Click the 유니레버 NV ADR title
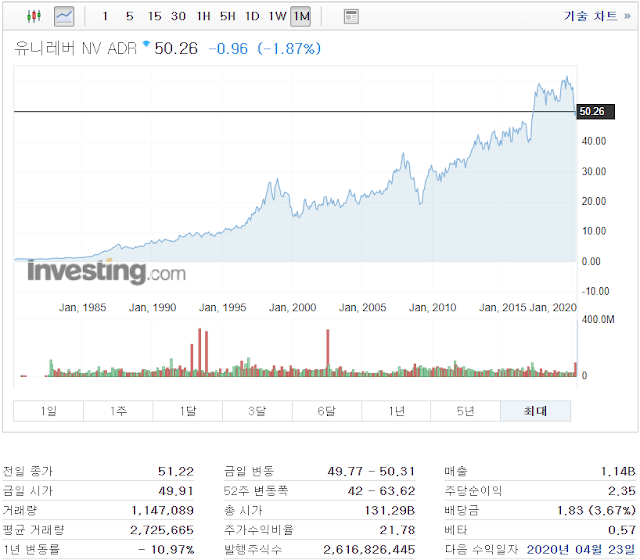 pos(76,49)
